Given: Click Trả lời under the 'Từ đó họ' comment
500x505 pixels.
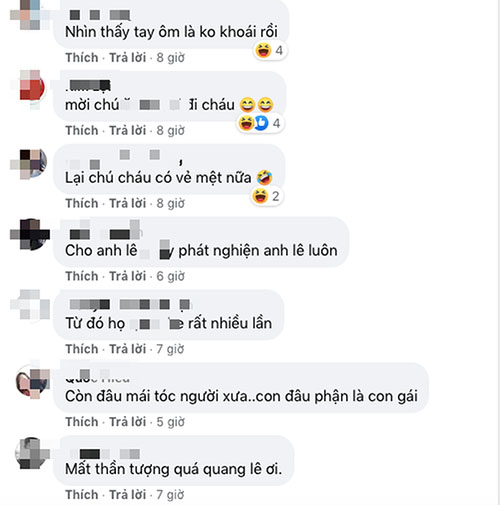Looking at the screenshot, I should pos(128,349).
